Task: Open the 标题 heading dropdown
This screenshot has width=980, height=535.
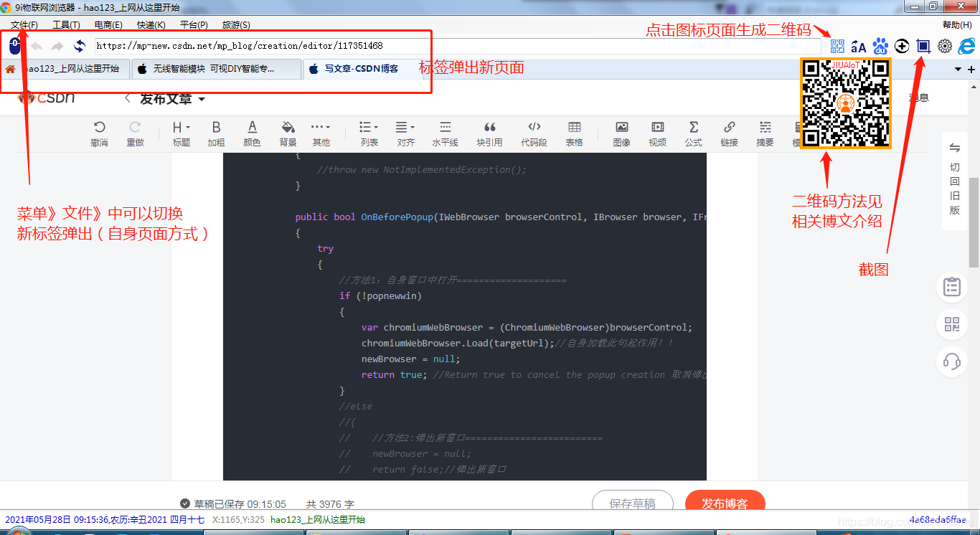Action: [182, 134]
